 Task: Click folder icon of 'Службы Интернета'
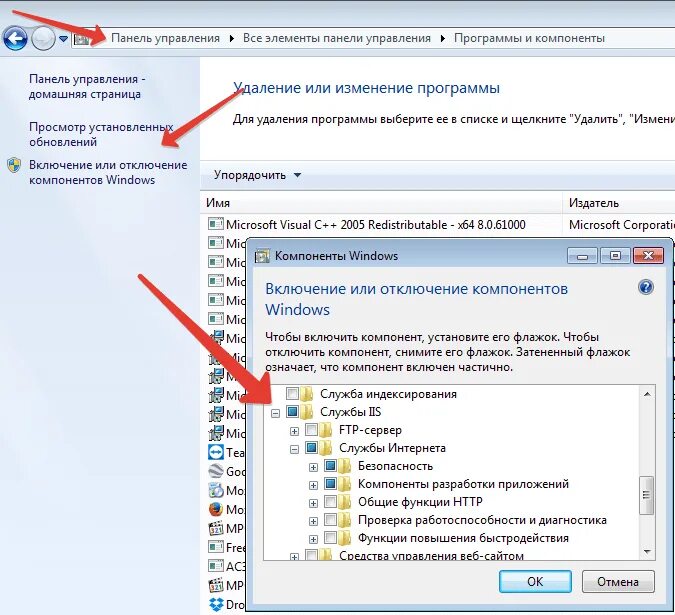coord(326,448)
